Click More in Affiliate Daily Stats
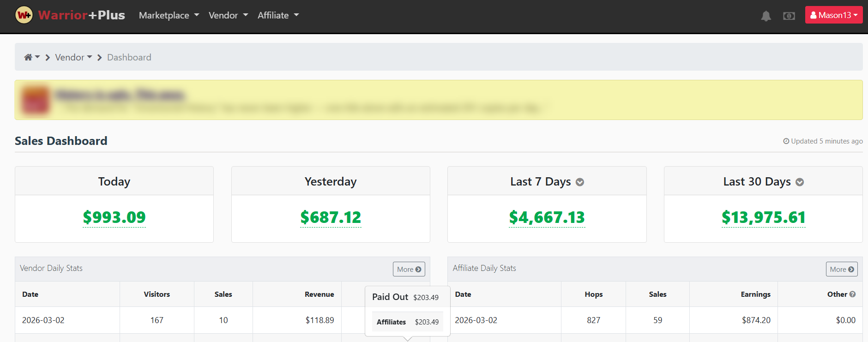 (841, 269)
